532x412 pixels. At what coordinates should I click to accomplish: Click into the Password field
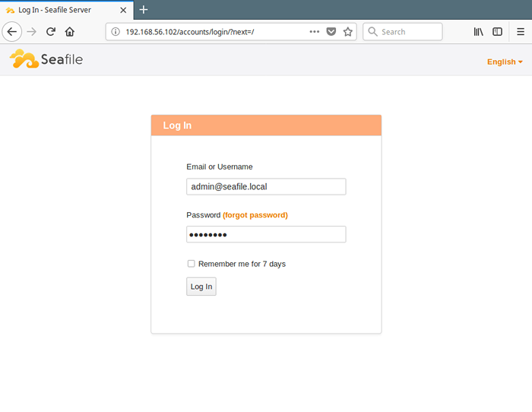266,234
